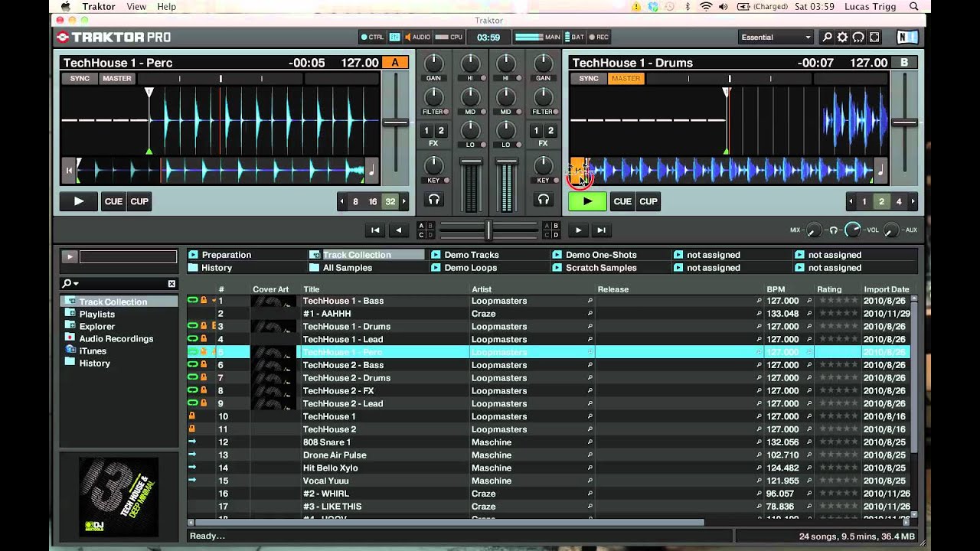The image size is (980, 551).
Task: Click Deck B tempo fader handle
Action: 904,122
